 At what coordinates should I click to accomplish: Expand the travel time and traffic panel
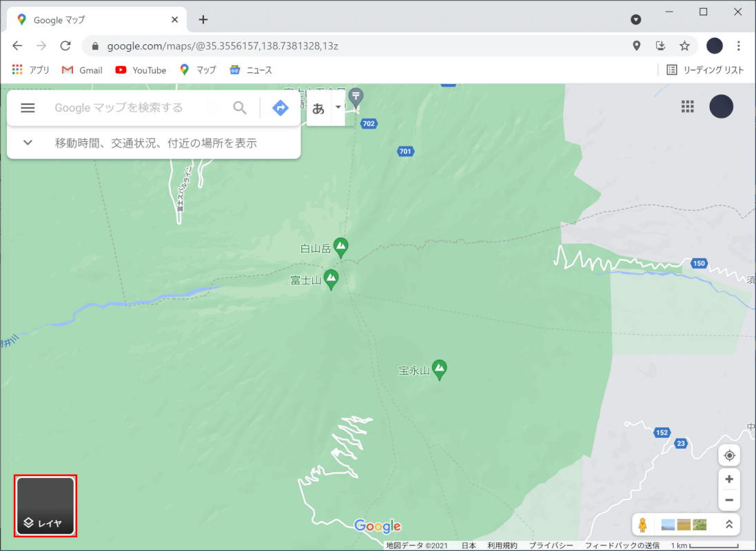[154, 143]
